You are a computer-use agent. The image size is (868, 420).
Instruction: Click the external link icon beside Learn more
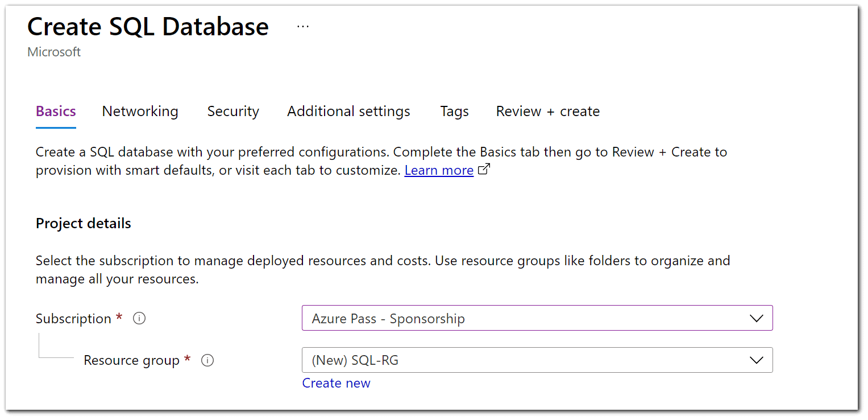point(484,169)
